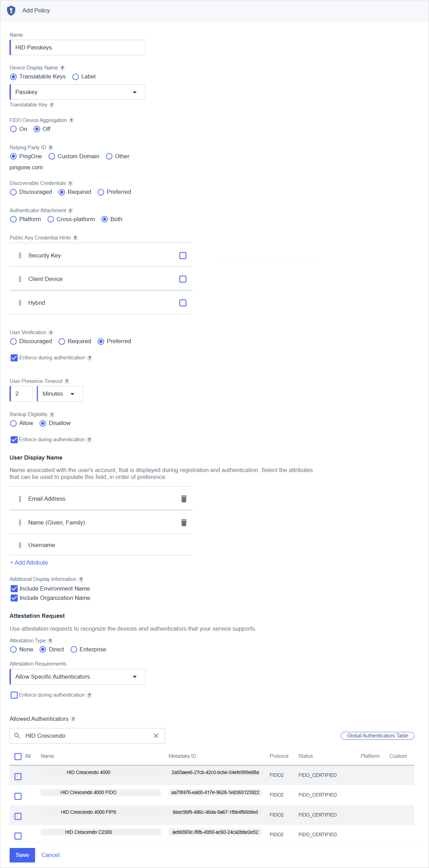Clear the HID Crescendo search text
Screen dimensions: 429x868
pyautogui.click(x=156, y=736)
